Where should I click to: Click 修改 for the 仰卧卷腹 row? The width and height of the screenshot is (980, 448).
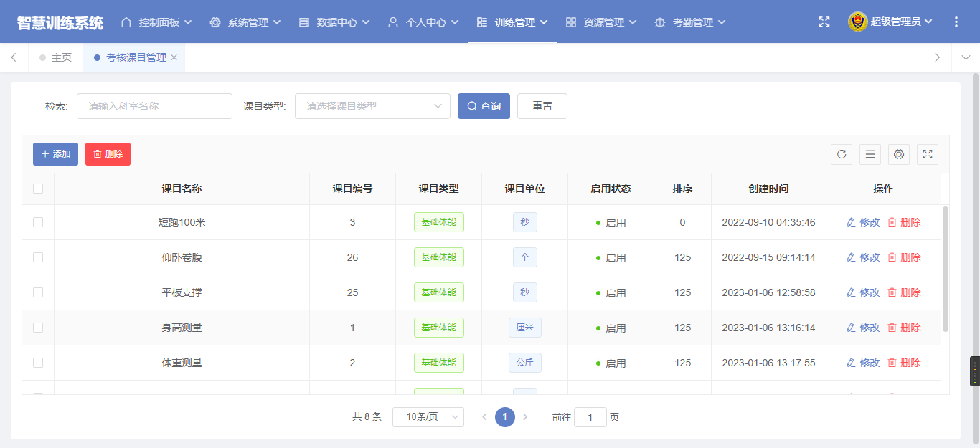pos(863,257)
